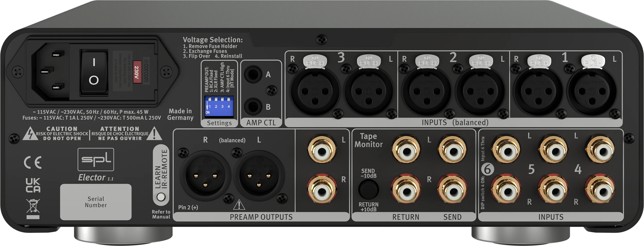Push release tab on input 2 left XLR
The image size is (644, 246).
(481, 61)
